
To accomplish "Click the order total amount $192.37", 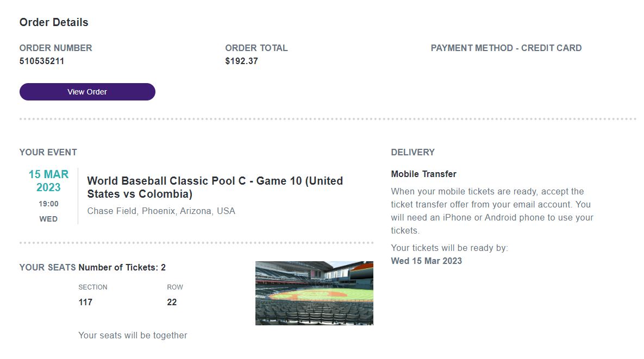I will (241, 61).
